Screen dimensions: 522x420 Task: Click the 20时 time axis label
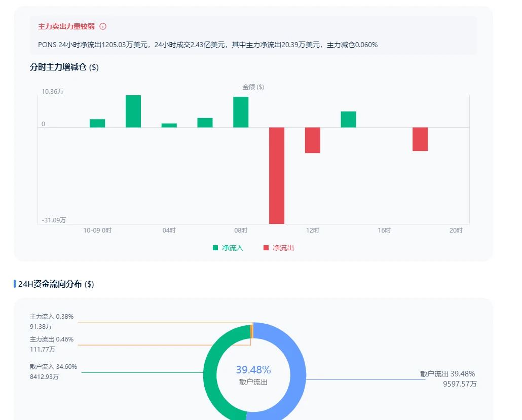tap(456, 231)
